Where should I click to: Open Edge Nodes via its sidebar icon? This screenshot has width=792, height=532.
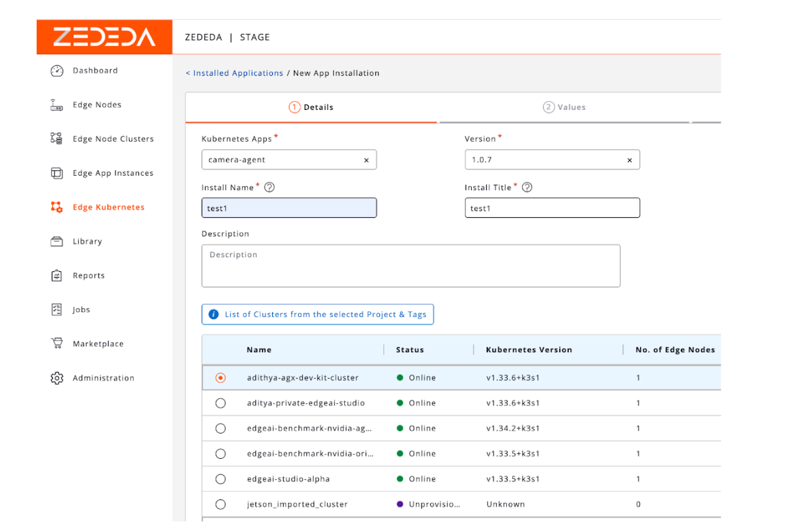coord(57,104)
